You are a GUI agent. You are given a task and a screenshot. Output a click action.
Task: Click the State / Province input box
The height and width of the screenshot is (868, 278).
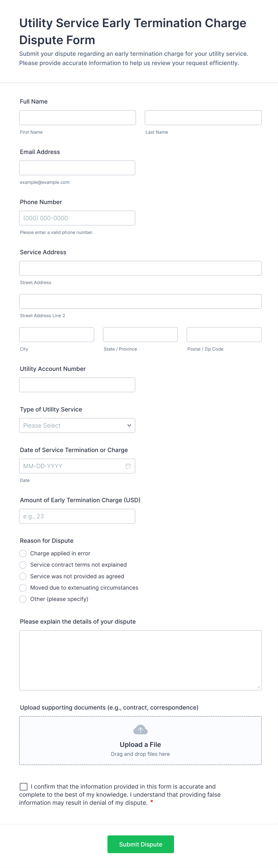pos(140,334)
